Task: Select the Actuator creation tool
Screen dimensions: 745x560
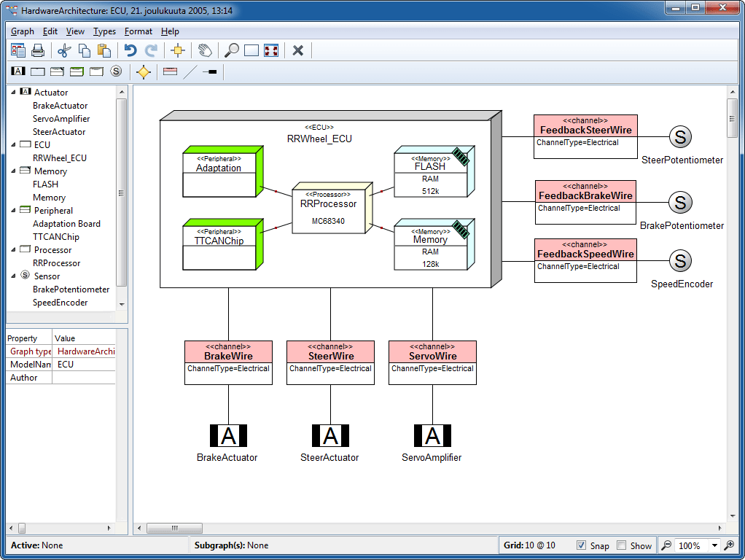Action: pyautogui.click(x=18, y=71)
